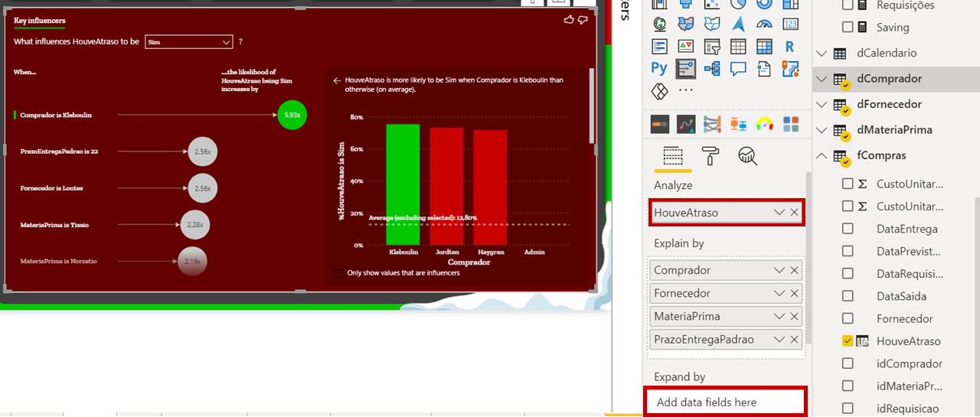The image size is (980, 417).
Task: Click the Expand by data fields box
Action: [x=725, y=402]
